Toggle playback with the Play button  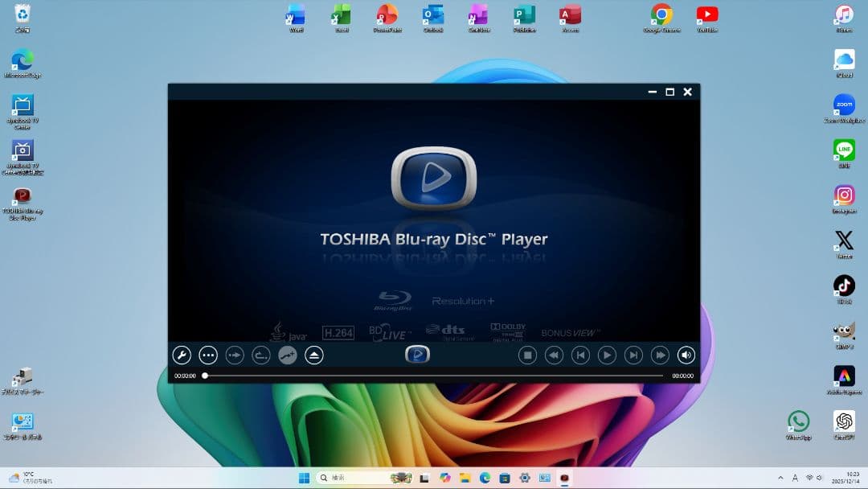607,355
